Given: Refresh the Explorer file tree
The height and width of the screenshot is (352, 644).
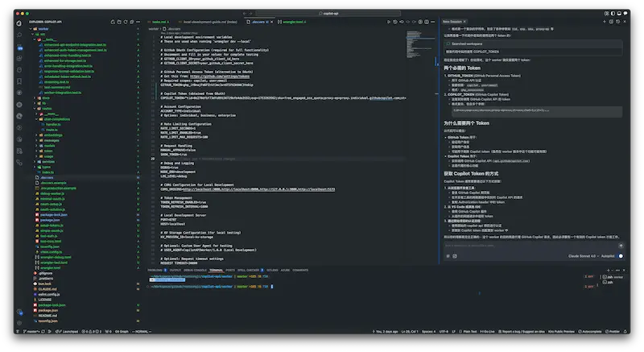Looking at the screenshot, I should 126,22.
